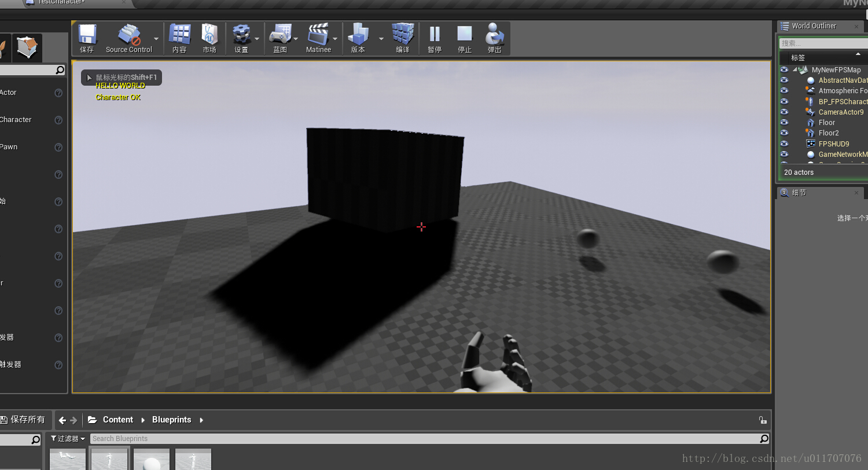
Task: Open the 内容 content browser icon
Action: click(179, 35)
